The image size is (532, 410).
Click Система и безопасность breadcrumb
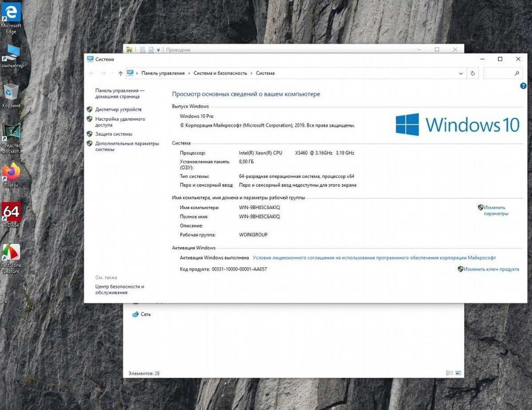coord(220,73)
